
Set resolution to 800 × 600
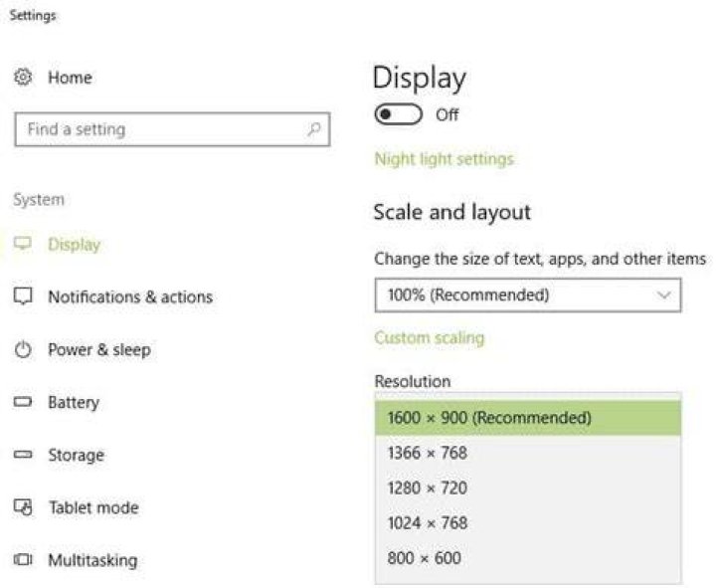[x=528, y=558]
